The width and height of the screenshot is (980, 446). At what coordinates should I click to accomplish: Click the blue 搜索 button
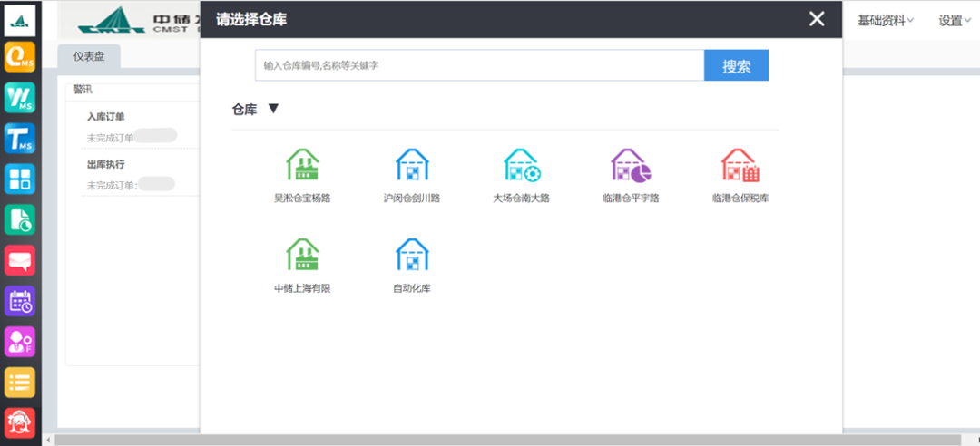tap(736, 66)
